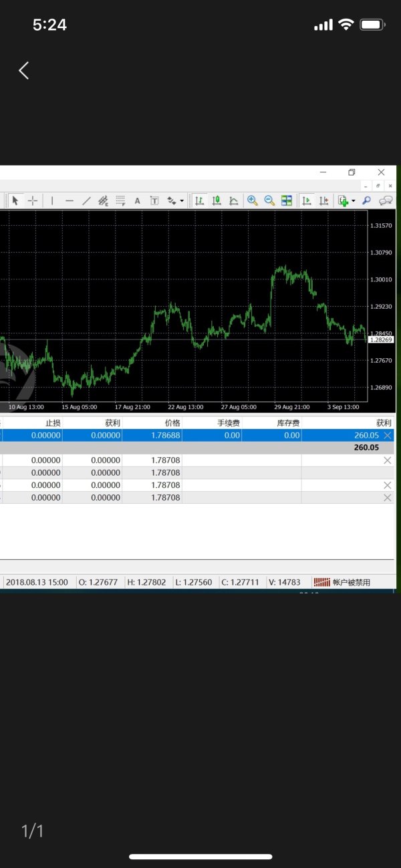Close the order with 260.05 profit

(x=387, y=435)
